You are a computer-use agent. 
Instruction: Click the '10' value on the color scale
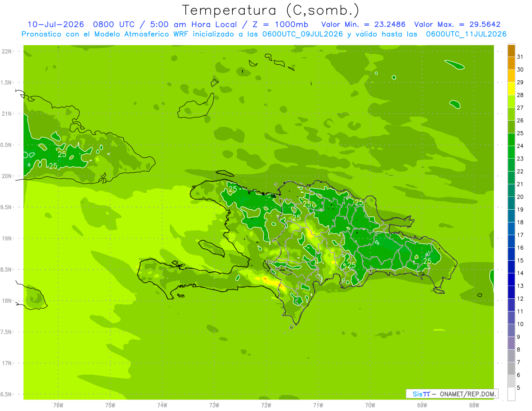point(521,324)
